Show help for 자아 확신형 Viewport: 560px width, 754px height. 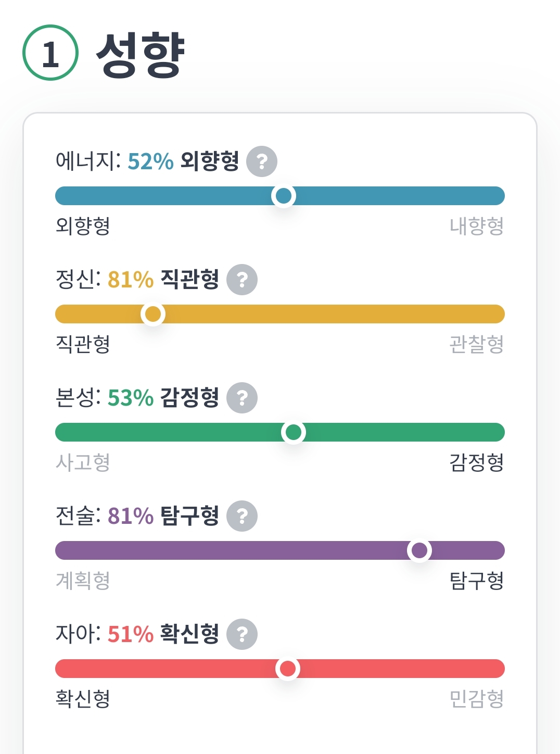242,634
